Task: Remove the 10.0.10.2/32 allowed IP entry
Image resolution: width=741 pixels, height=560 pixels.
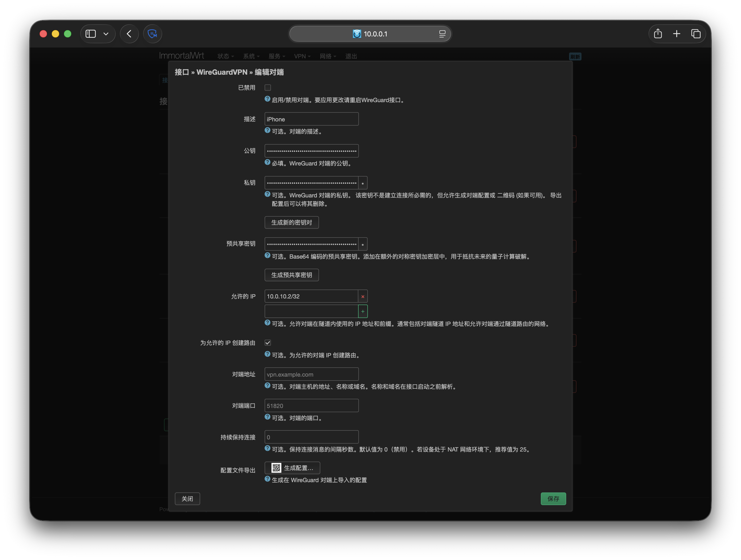Action: click(x=363, y=297)
